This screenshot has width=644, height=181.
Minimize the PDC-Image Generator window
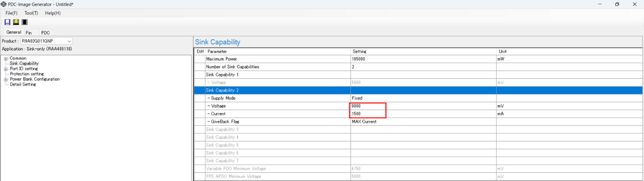(599, 4)
